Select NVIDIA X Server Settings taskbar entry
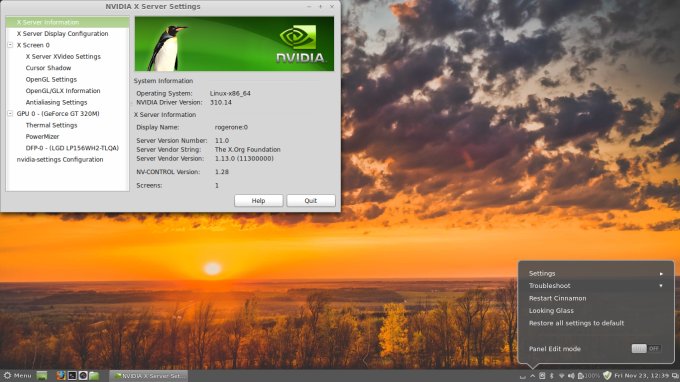This screenshot has width=680, height=382. click(149, 375)
